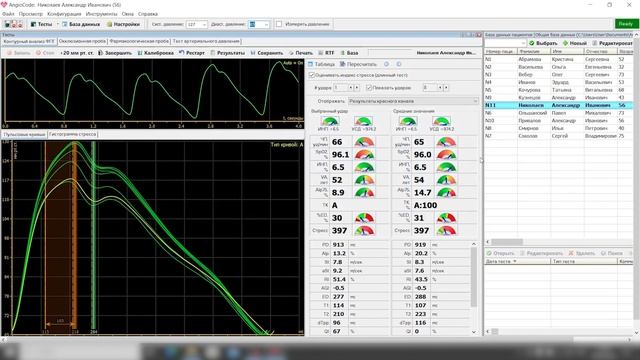Select the Пульсовые кривые tab
The image size is (640, 360).
pyautogui.click(x=24, y=134)
